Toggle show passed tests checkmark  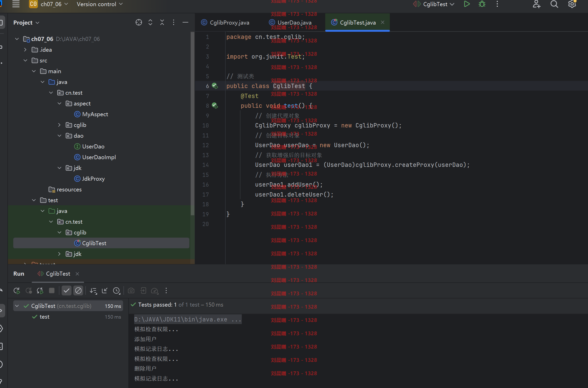[x=66, y=290]
